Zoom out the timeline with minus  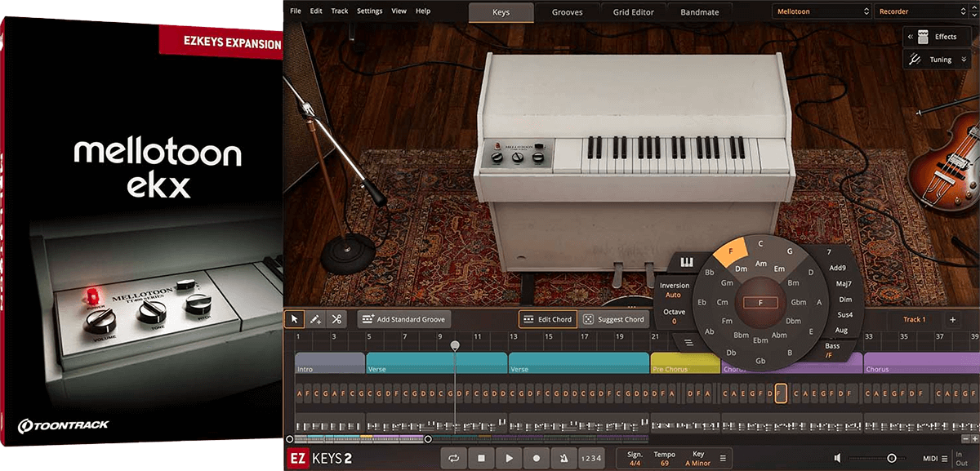tap(965, 439)
